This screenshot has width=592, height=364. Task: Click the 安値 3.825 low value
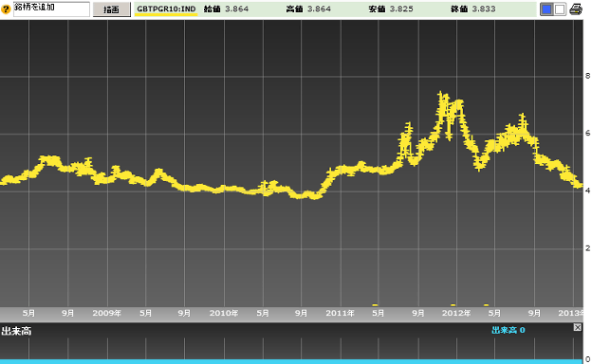[x=391, y=9]
